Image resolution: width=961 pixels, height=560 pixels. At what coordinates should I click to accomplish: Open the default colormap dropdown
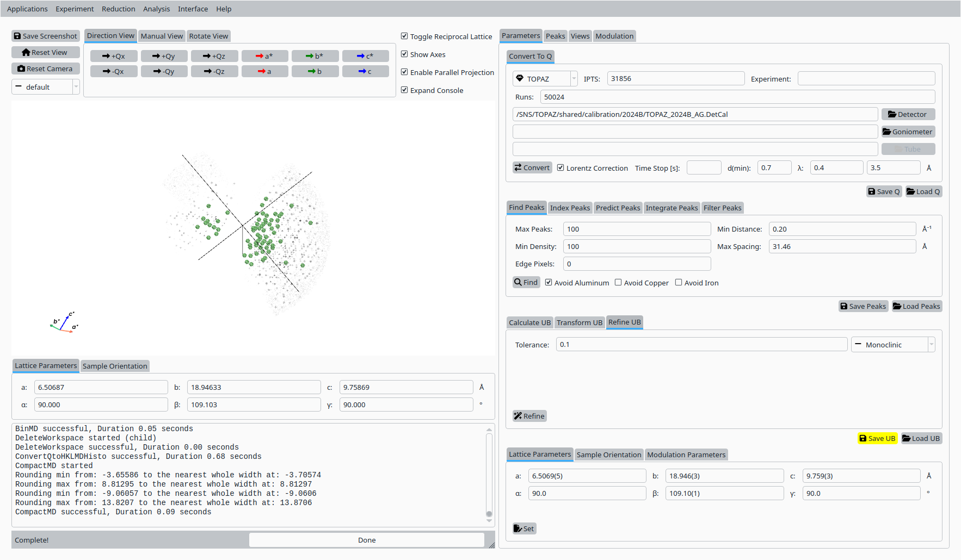(x=46, y=87)
